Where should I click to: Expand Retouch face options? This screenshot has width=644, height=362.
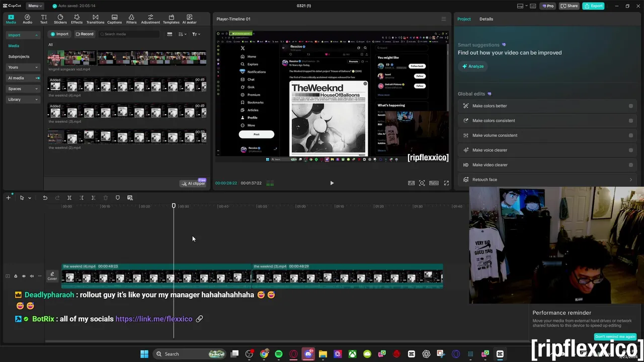pyautogui.click(x=631, y=179)
